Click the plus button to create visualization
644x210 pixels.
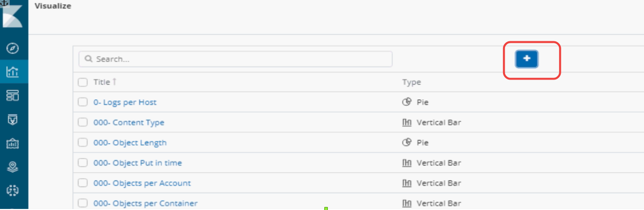(x=527, y=59)
